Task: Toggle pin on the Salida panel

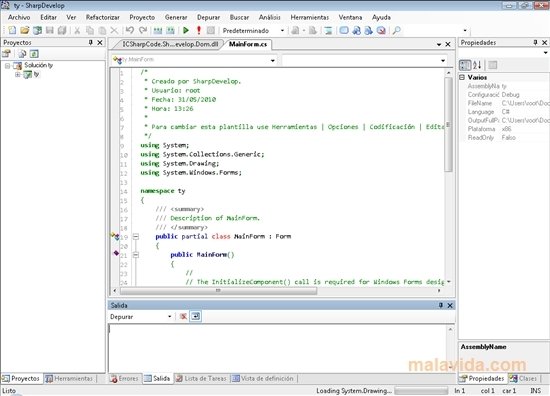Action: click(441, 305)
